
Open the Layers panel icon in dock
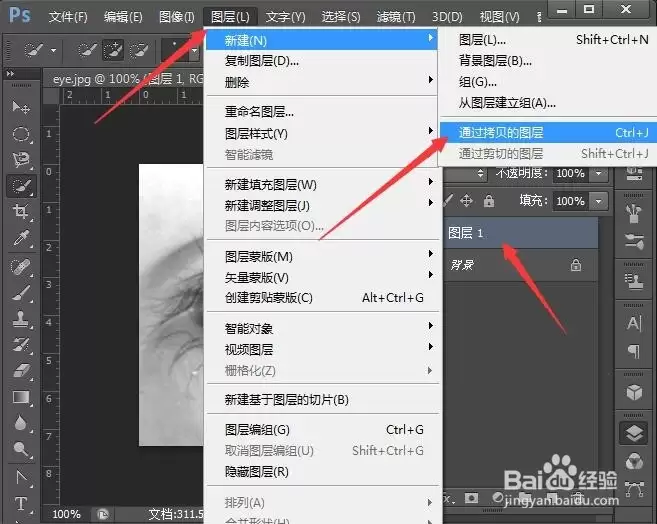click(634, 433)
